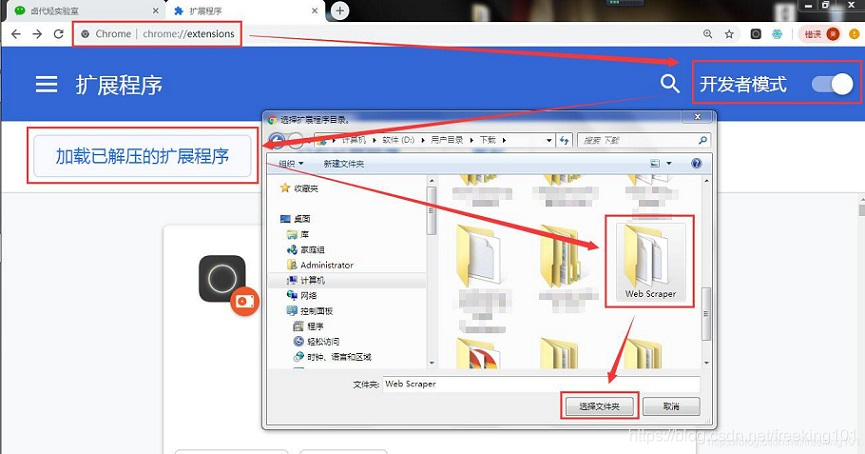
Task: Select 轻松访问 in the navigation tree
Action: click(x=317, y=341)
